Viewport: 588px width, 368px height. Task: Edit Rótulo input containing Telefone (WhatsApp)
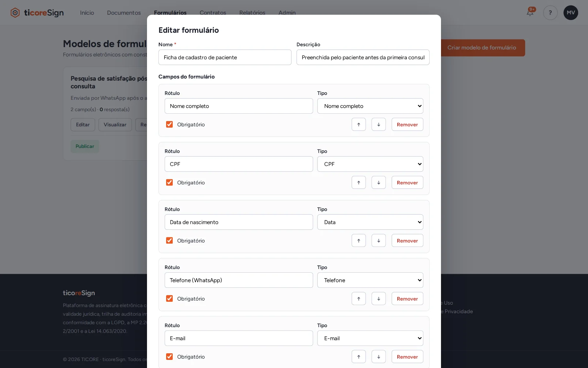click(239, 280)
